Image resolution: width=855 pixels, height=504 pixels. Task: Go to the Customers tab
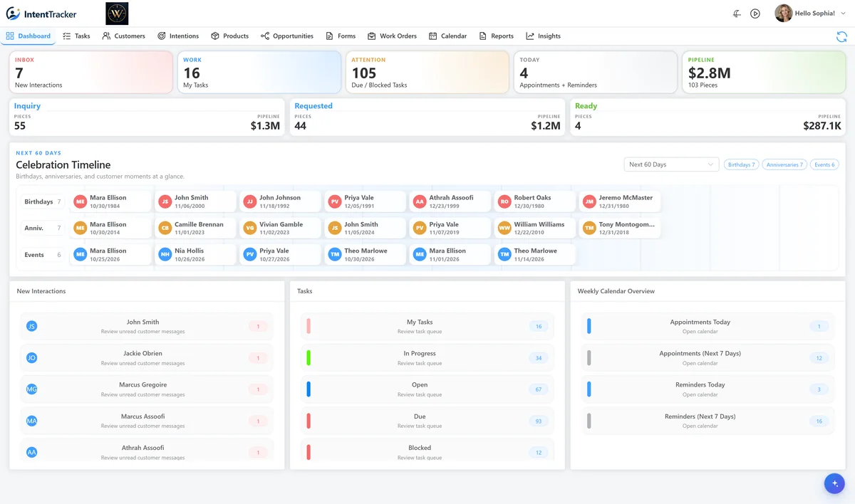[123, 36]
